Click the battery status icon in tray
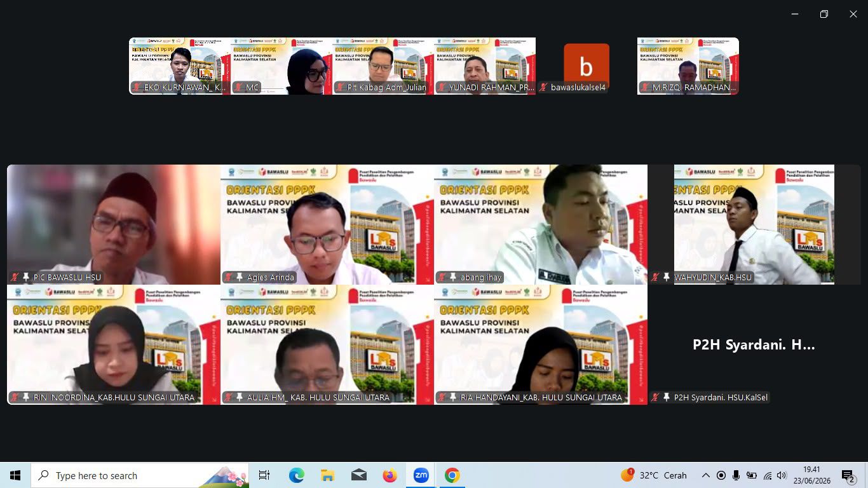The width and height of the screenshot is (868, 488). click(x=752, y=475)
